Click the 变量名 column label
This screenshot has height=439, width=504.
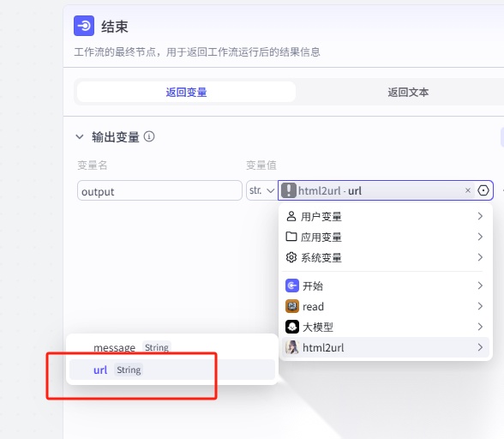point(93,165)
